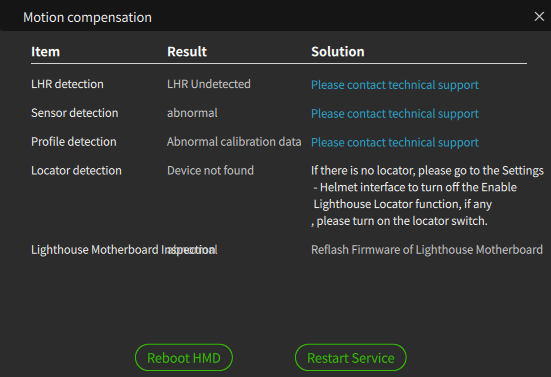Click the Reboot HMD button
The width and height of the screenshot is (551, 377).
coord(184,358)
